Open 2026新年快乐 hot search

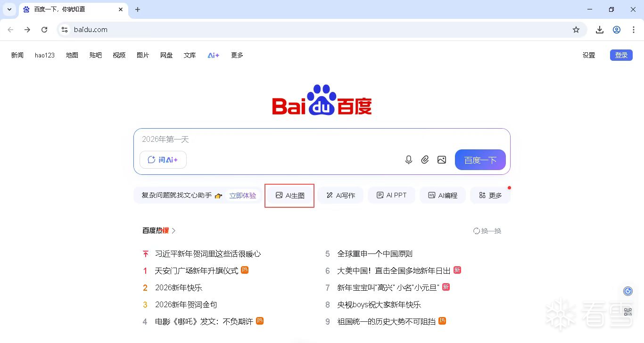(179, 288)
